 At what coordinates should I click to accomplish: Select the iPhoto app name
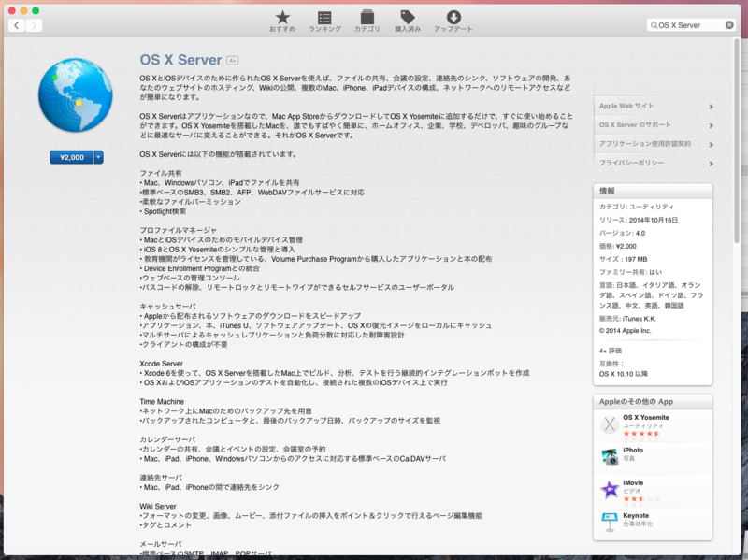click(633, 451)
